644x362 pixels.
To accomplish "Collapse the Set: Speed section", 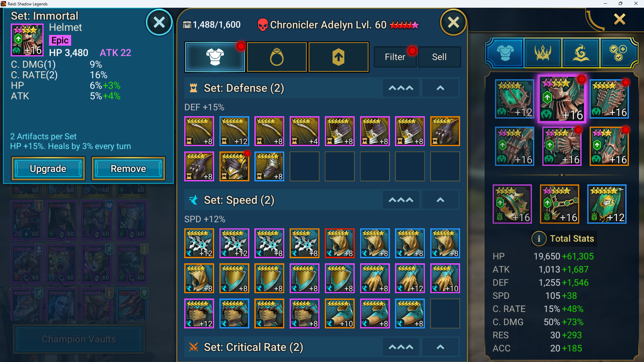I will point(440,200).
